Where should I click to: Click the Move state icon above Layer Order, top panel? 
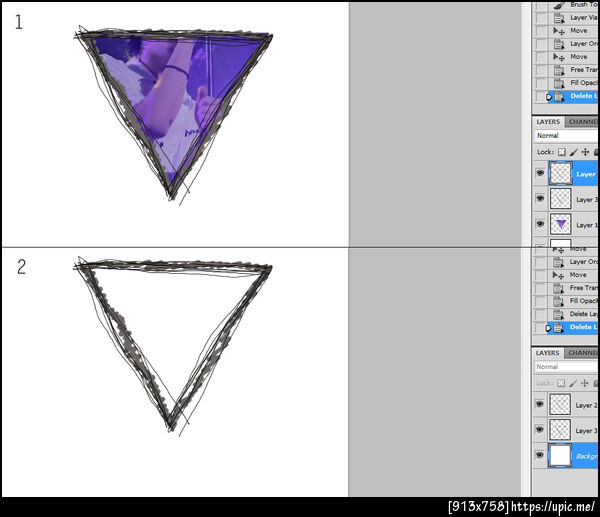click(559, 31)
